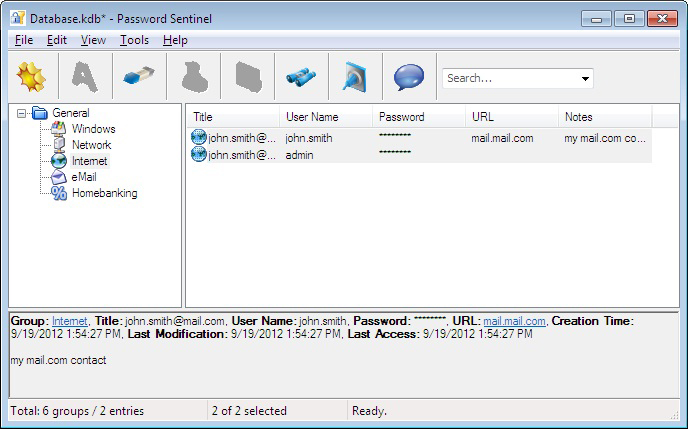The image size is (688, 429).
Task: Open the Search box dropdown arrow
Action: pos(585,79)
